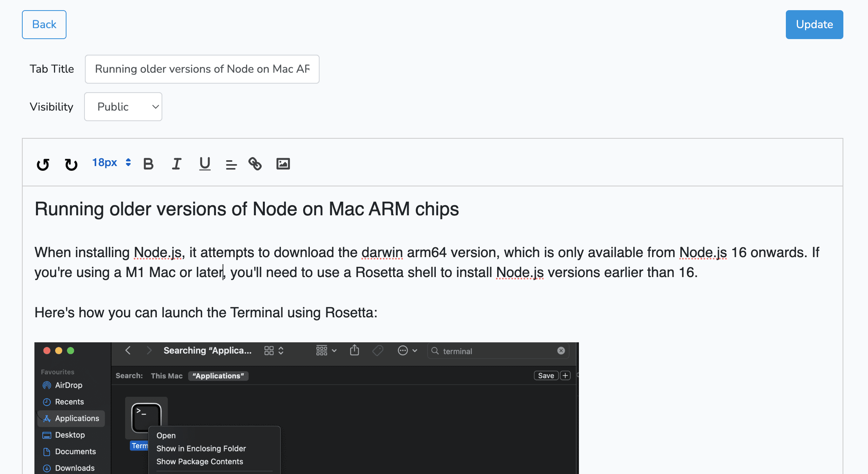This screenshot has width=868, height=474.
Task: Click the misspelled word darwin
Action: pyautogui.click(x=382, y=252)
